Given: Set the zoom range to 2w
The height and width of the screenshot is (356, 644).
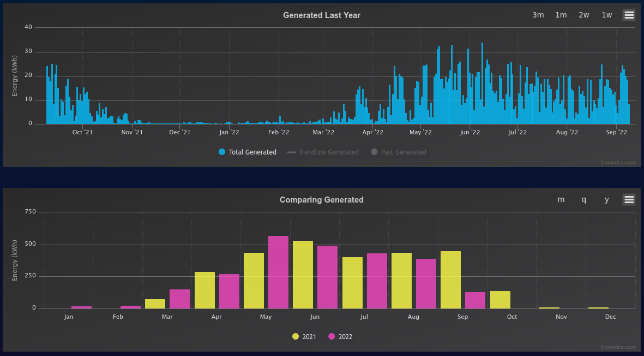Looking at the screenshot, I should (584, 15).
